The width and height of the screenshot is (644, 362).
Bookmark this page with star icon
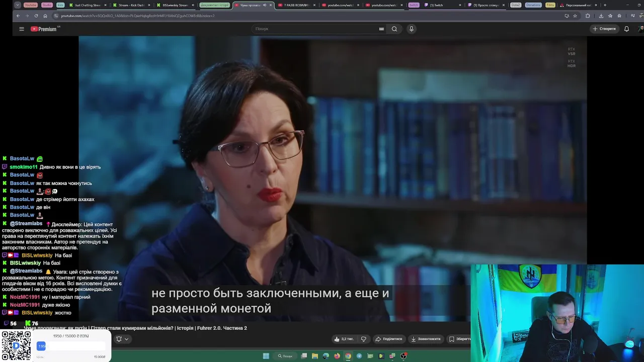[575, 16]
